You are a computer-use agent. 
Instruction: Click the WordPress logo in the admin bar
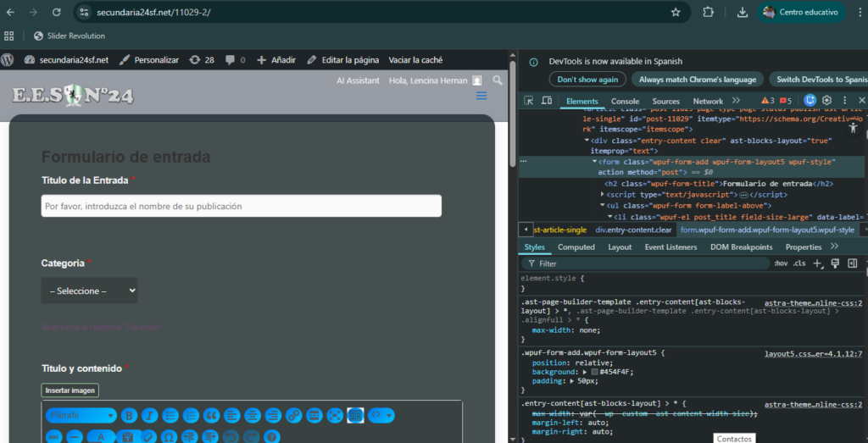[8, 60]
